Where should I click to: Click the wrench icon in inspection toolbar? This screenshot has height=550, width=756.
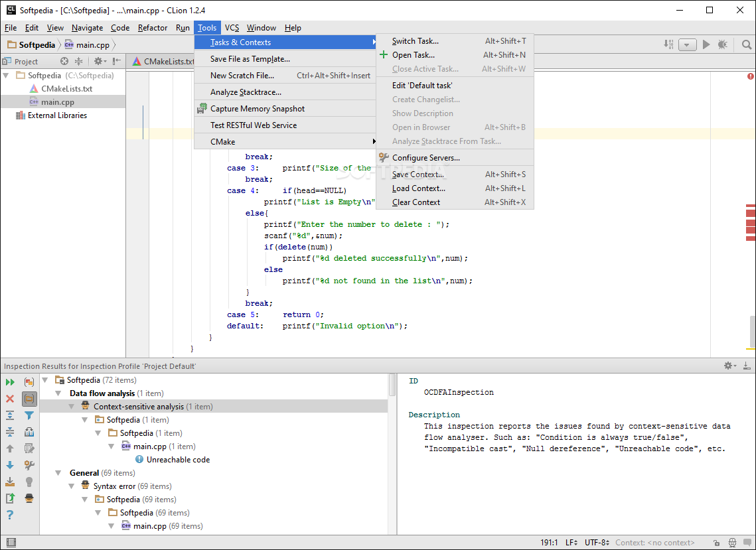29,465
